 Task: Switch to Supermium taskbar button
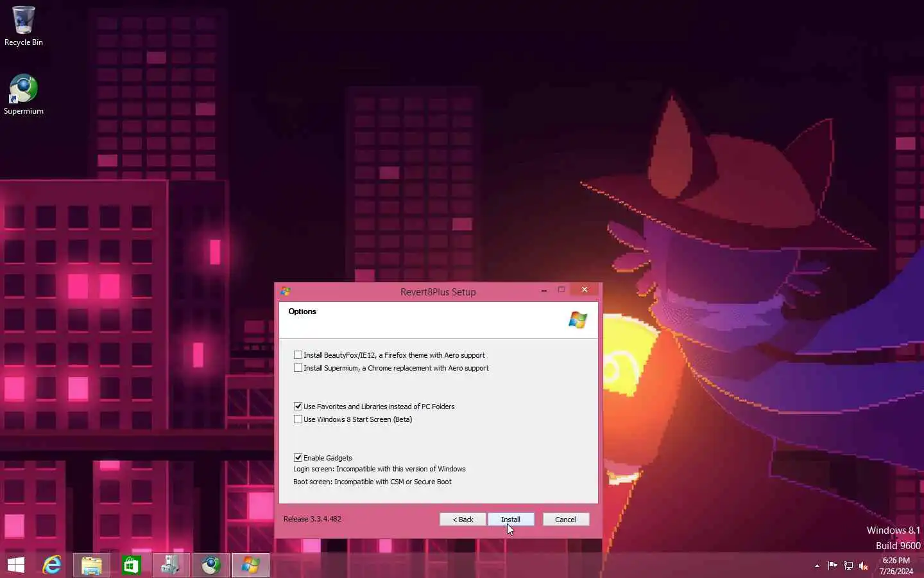(211, 565)
